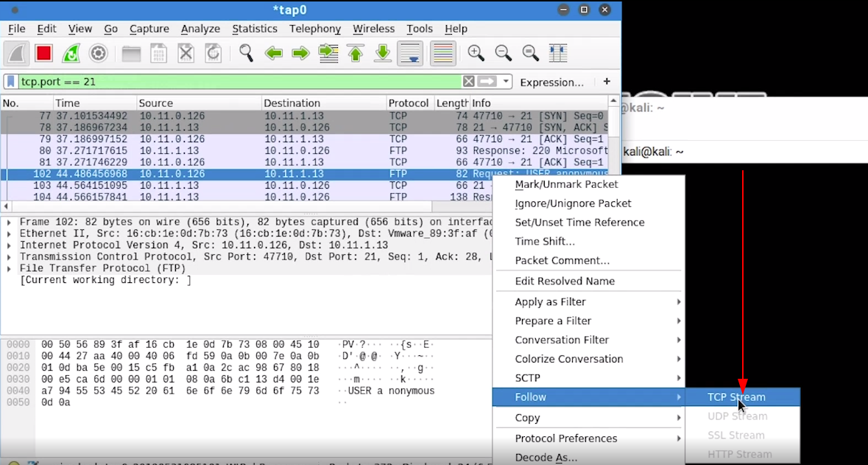Image resolution: width=868 pixels, height=465 pixels.
Task: Clear the display filter with X
Action: click(x=469, y=82)
